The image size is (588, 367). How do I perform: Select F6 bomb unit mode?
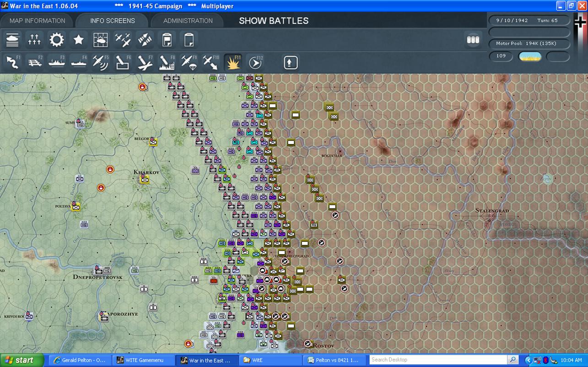(123, 62)
